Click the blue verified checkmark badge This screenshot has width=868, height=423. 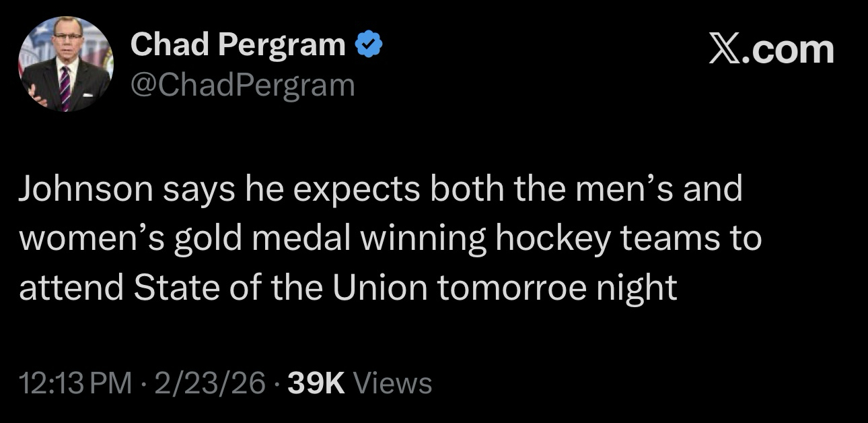(369, 46)
